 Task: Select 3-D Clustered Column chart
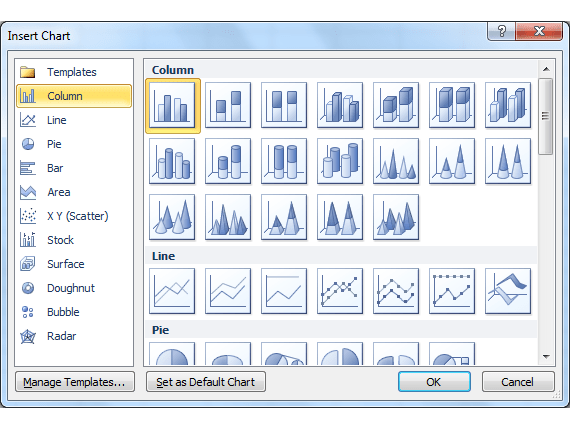click(x=340, y=105)
